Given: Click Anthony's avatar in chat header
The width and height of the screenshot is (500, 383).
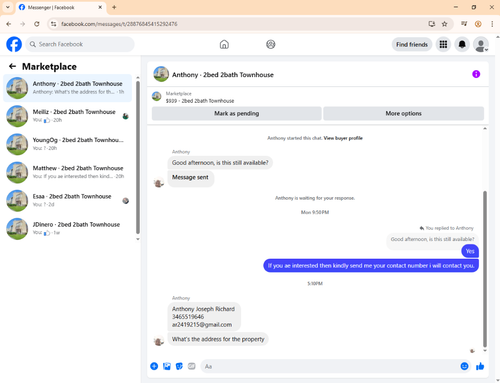Looking at the screenshot, I should coord(161,74).
